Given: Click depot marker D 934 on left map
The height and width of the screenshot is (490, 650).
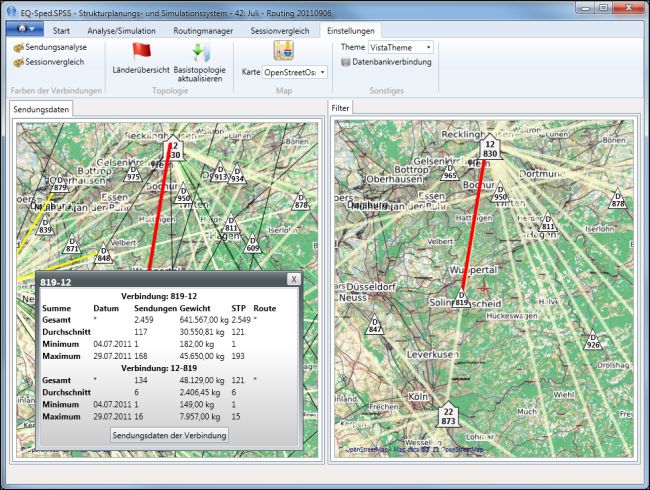Looking at the screenshot, I should coord(237,175).
